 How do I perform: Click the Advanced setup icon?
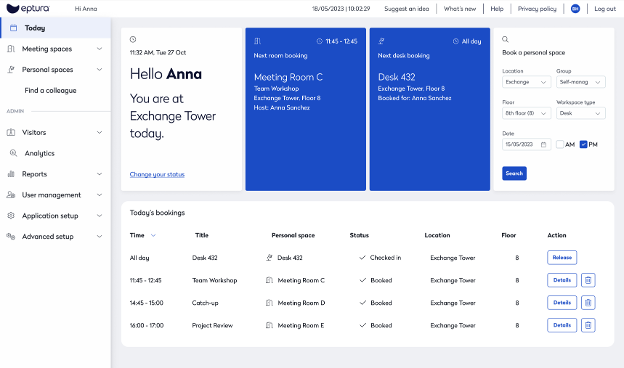tap(11, 236)
